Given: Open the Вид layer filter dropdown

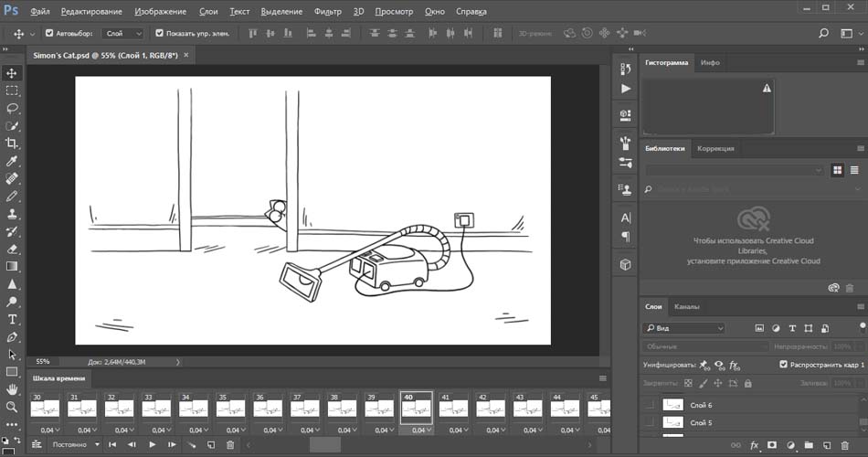Looking at the screenshot, I should pyautogui.click(x=683, y=328).
